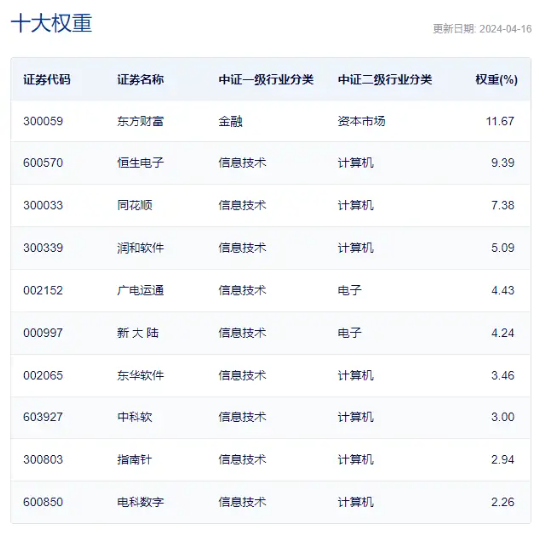Click the 十大权重 heading

[x=52, y=23]
